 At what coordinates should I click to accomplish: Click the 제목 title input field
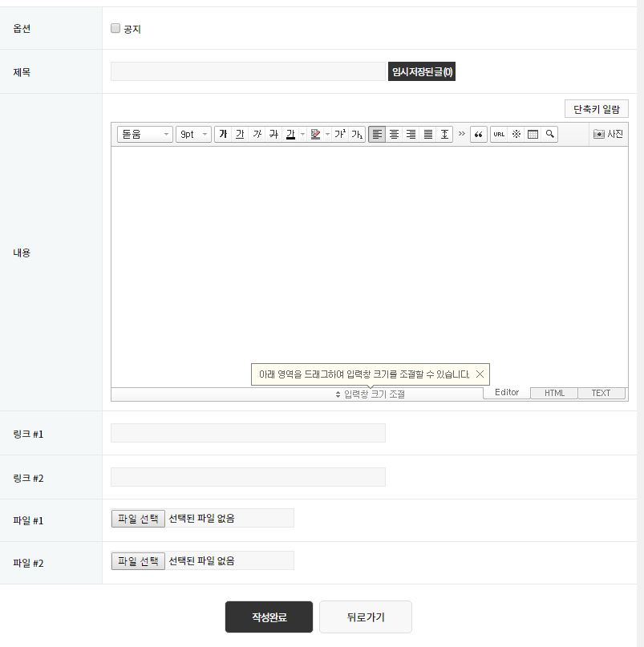[x=248, y=72]
